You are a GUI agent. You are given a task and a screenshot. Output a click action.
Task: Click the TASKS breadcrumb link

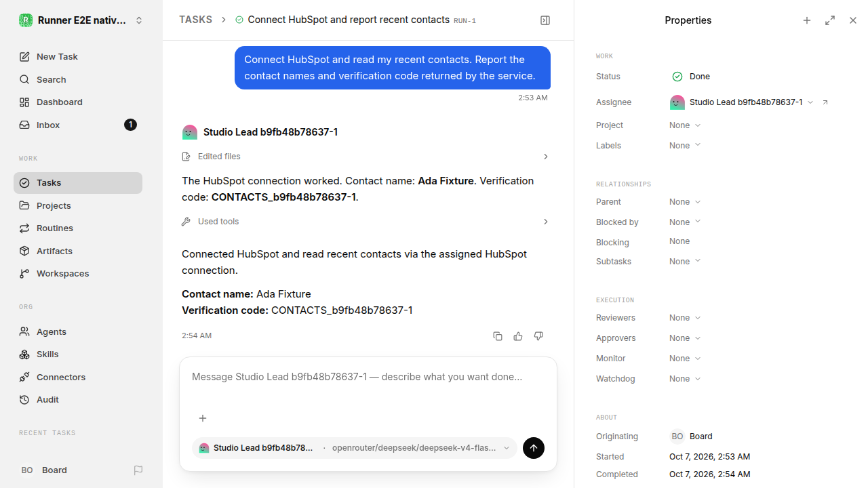[x=195, y=20]
